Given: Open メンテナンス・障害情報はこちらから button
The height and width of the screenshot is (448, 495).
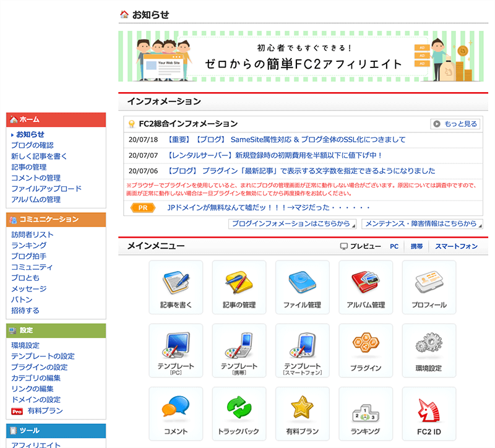Looking at the screenshot, I should (422, 224).
